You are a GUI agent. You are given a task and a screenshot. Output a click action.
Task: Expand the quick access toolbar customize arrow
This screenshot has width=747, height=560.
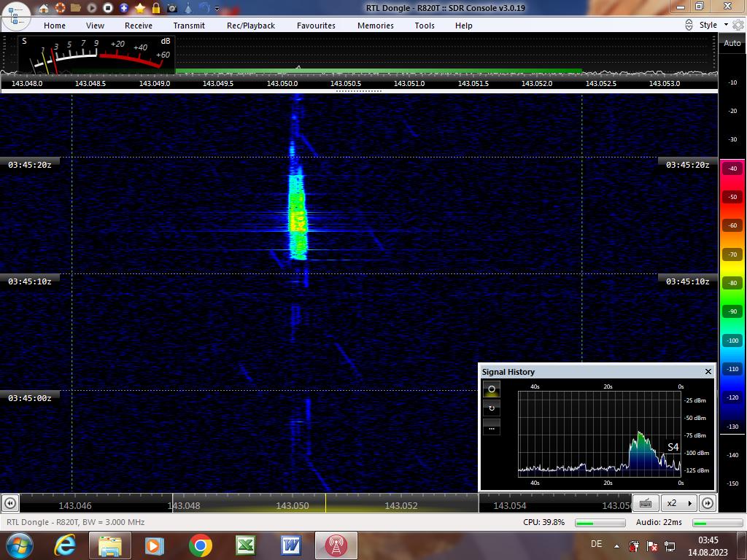(217, 9)
